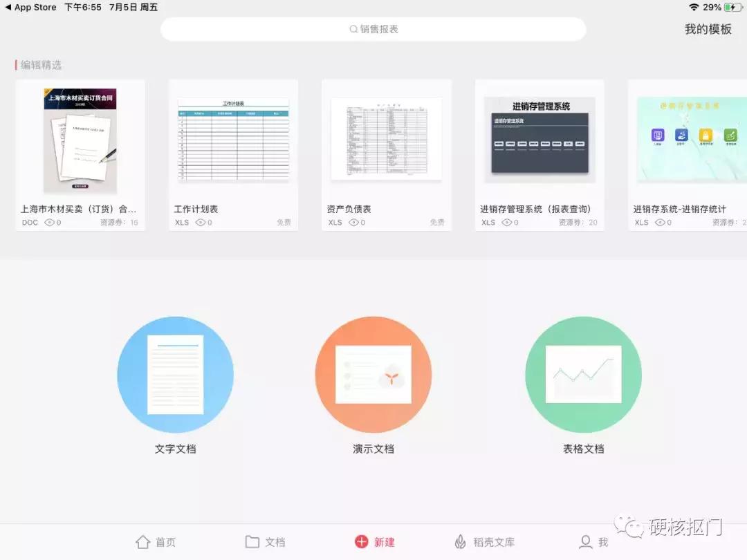747x560 pixels.
Task: Open 我的模板 page
Action: [708, 30]
